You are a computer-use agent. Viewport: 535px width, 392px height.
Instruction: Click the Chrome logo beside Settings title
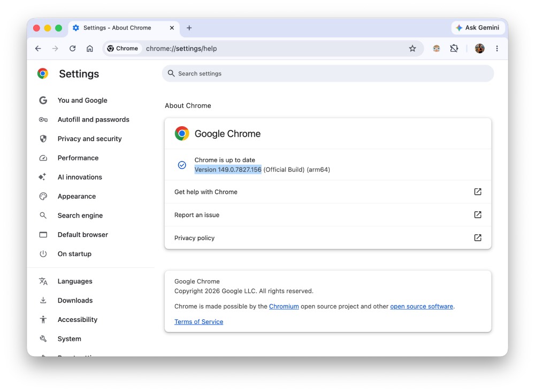coord(43,73)
